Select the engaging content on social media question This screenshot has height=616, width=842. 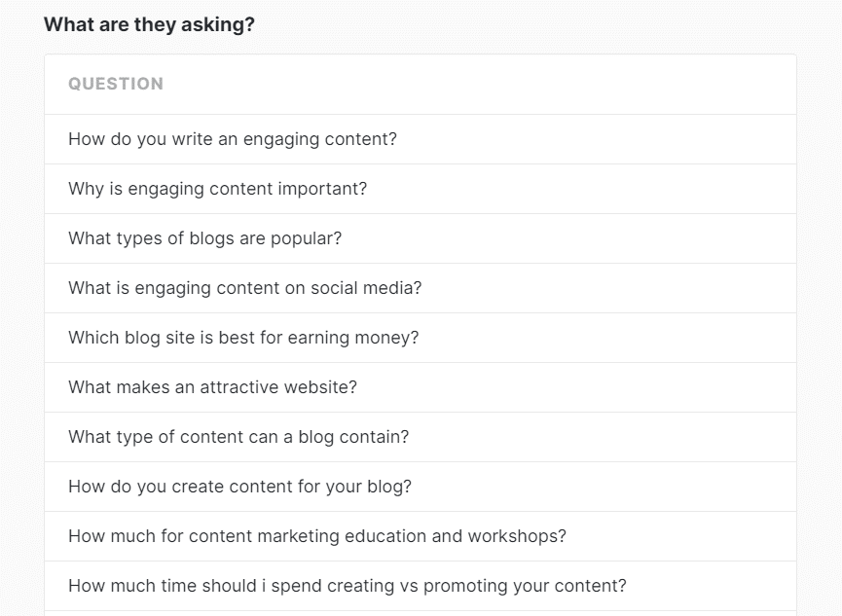[244, 288]
